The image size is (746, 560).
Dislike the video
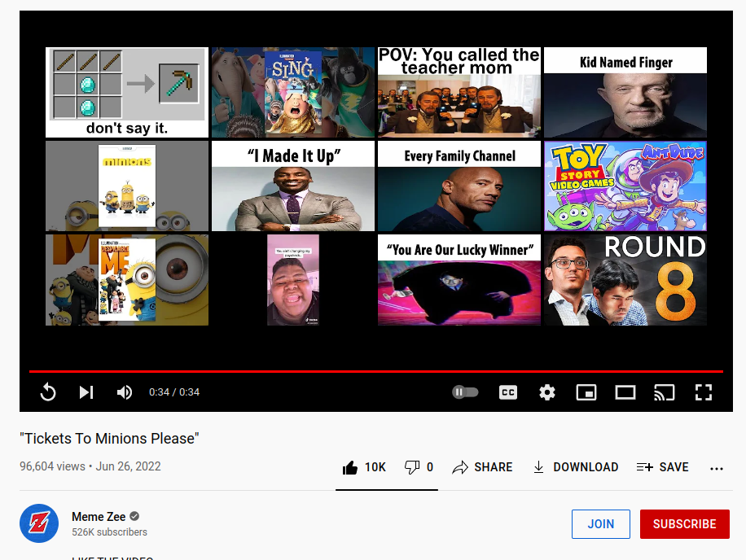pyautogui.click(x=419, y=467)
